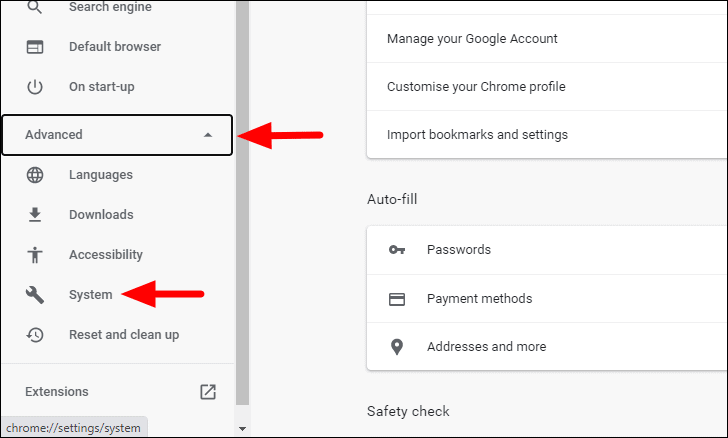Collapse the Advanced section
Viewport: 728px width, 438px height.
(117, 135)
